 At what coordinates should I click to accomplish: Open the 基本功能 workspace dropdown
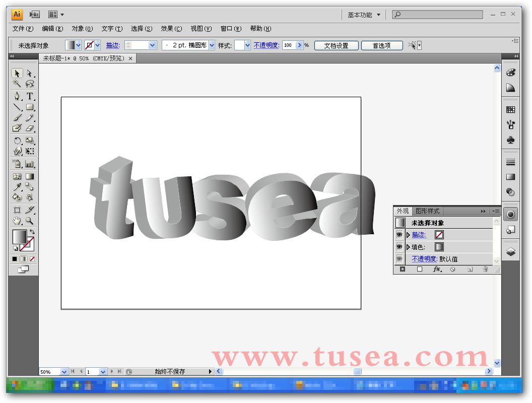tap(364, 15)
